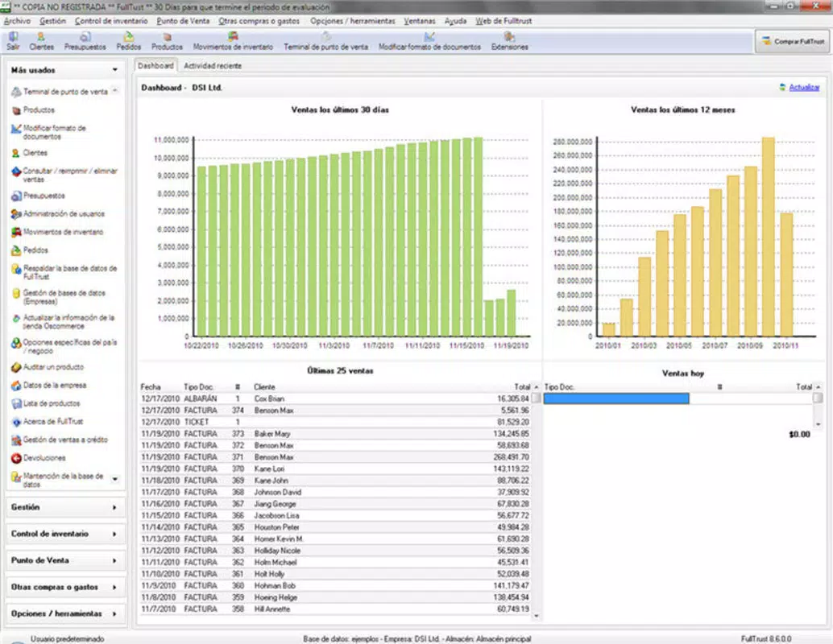Open Gestión de bases de datos (Empresas)

59,297
